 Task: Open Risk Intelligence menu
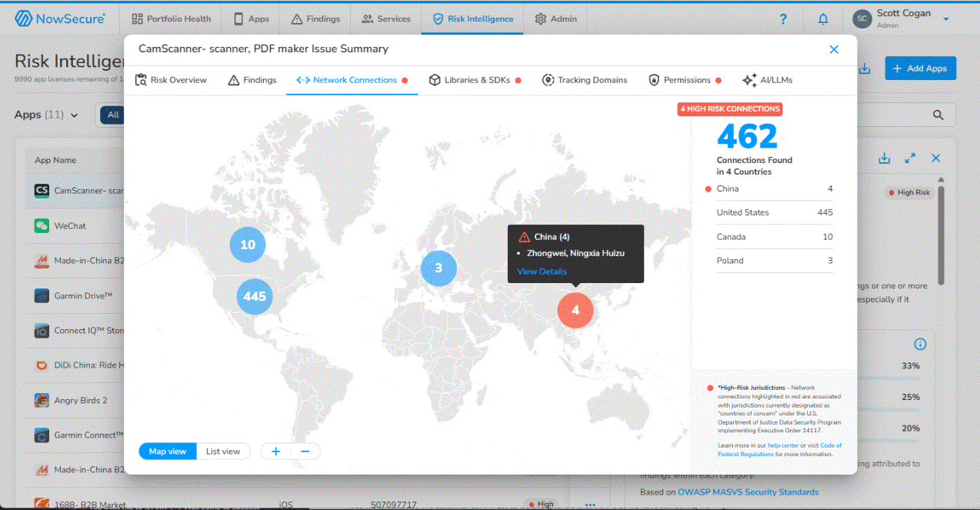(472, 18)
